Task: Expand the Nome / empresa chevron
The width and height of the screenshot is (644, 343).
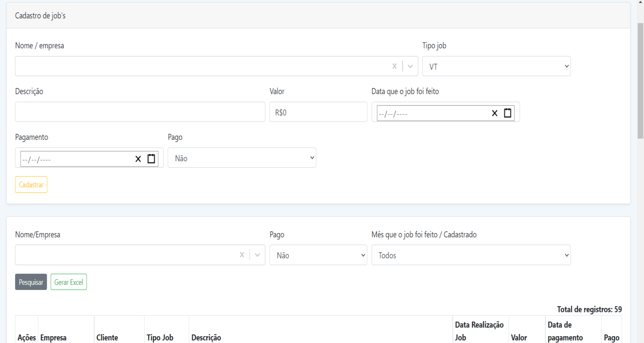Action: 410,66
